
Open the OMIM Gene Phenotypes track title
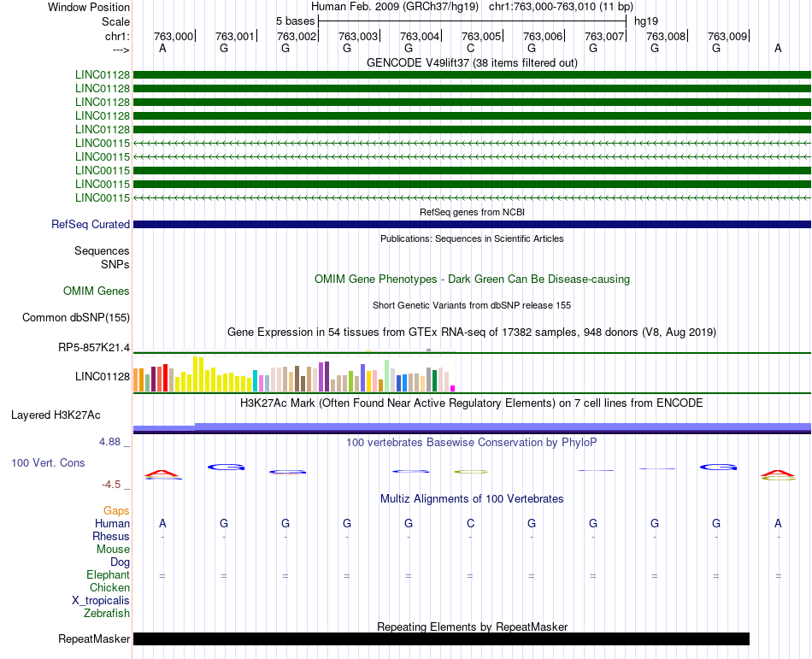pyautogui.click(x=472, y=279)
